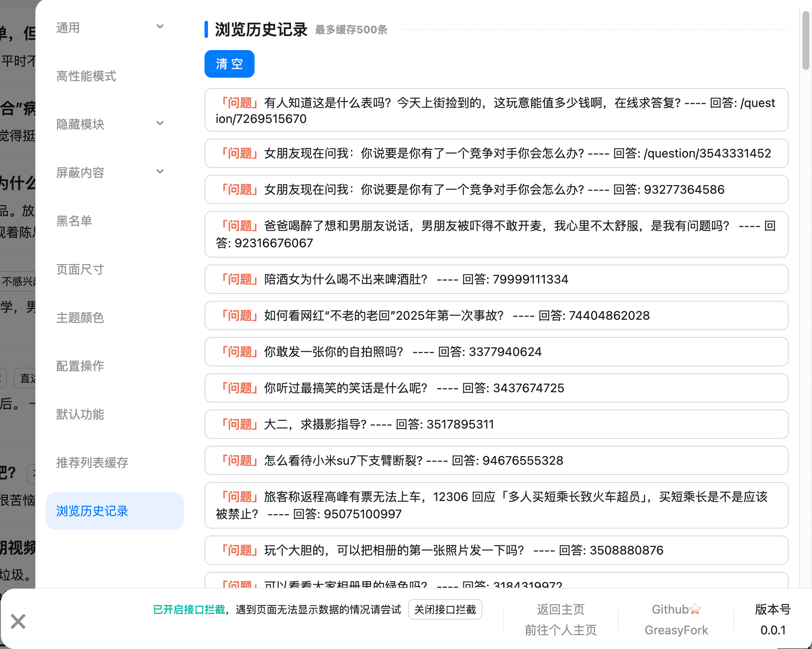Screen dimensions: 812x649
Task: Open history entry 大二，求摄影指导
Action: coord(496,424)
